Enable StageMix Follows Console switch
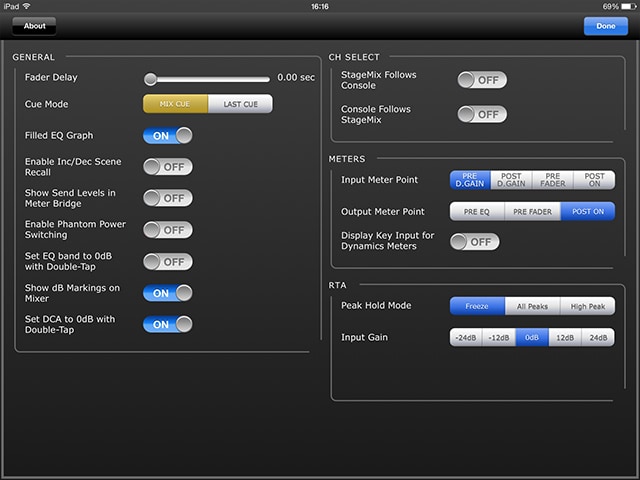 (x=481, y=80)
